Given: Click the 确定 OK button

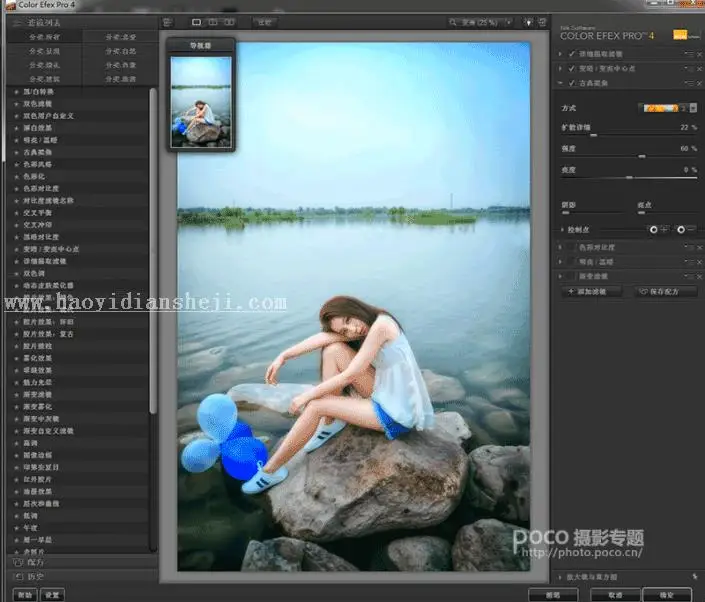Looking at the screenshot, I should [667, 595].
